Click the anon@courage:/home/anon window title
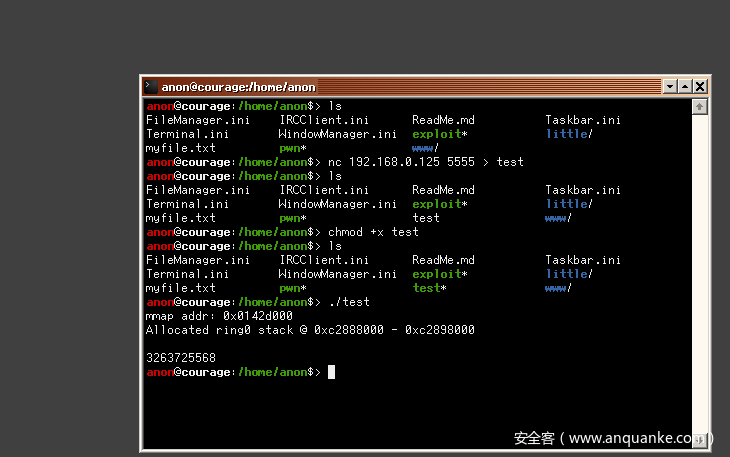Viewport: 730px width, 457px height. [238, 87]
